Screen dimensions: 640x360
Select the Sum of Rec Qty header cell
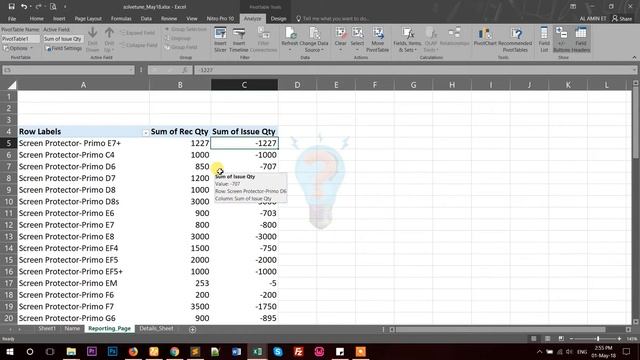point(180,132)
